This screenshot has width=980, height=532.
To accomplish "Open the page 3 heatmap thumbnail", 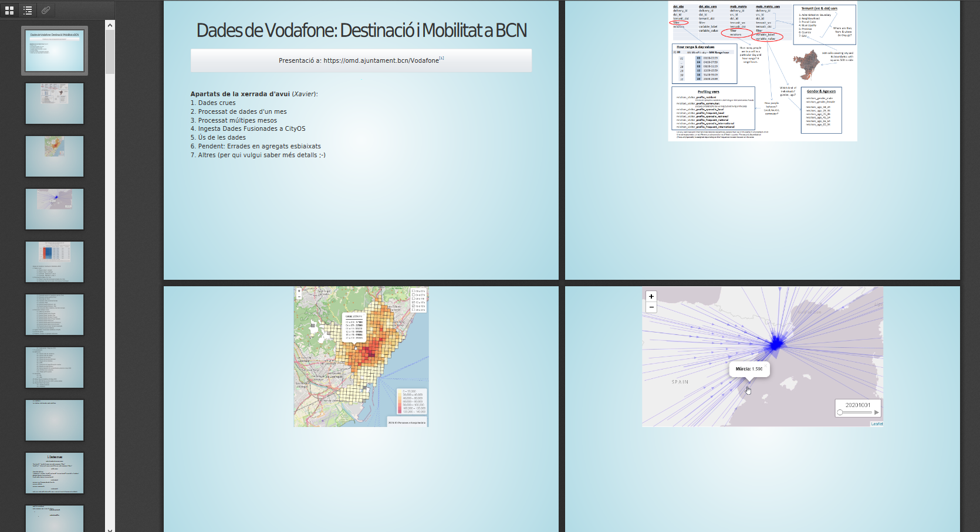I will (x=55, y=156).
